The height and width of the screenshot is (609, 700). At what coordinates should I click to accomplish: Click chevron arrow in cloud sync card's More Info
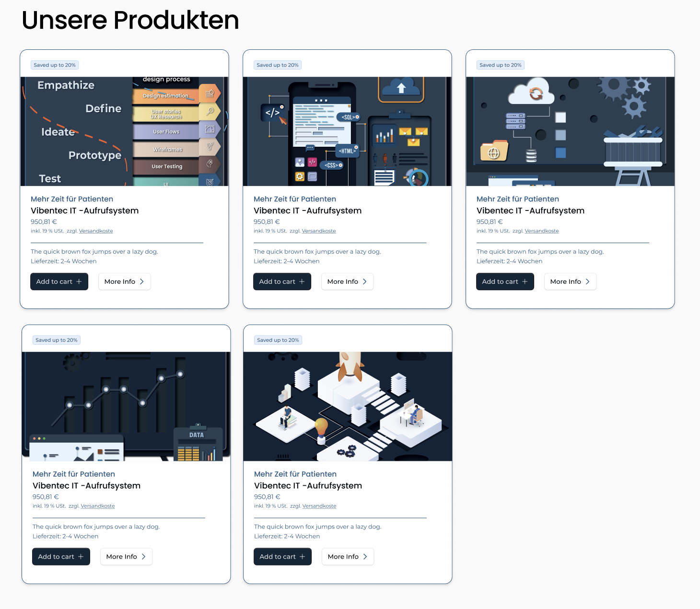coord(588,281)
